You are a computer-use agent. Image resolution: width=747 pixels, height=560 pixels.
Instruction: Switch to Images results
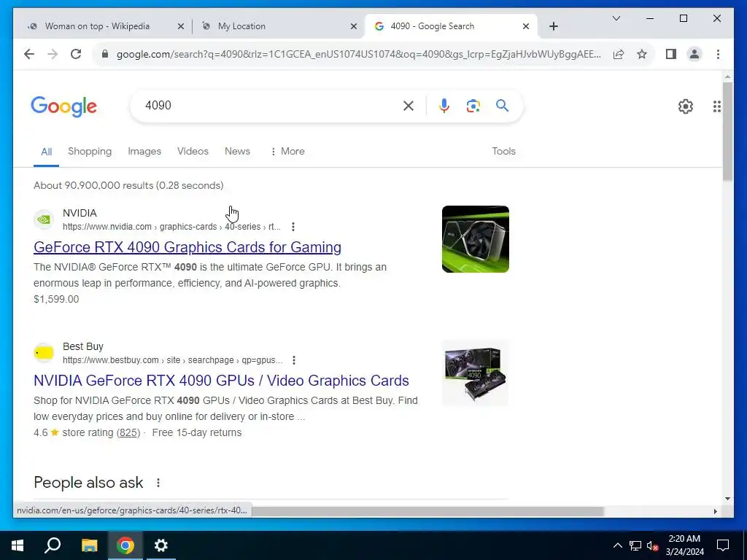click(144, 152)
